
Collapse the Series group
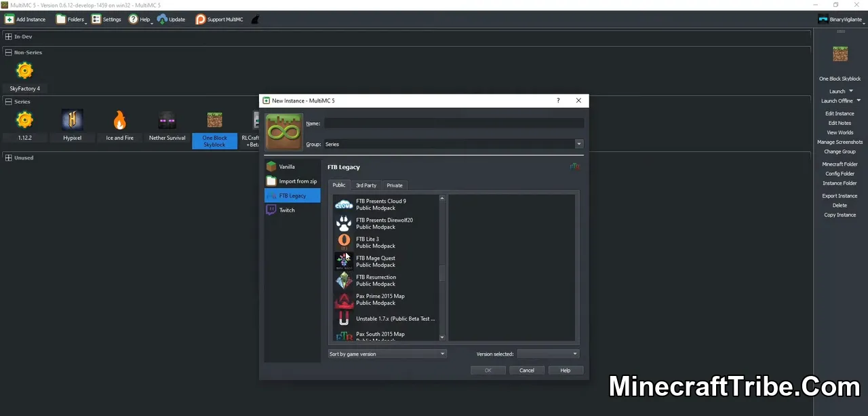(8, 102)
